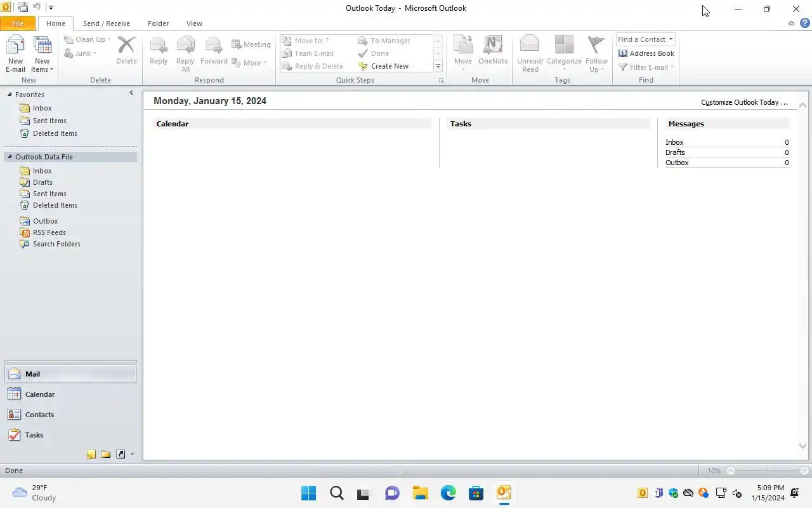812x508 pixels.
Task: Switch to the Contacts view
Action: (x=70, y=415)
